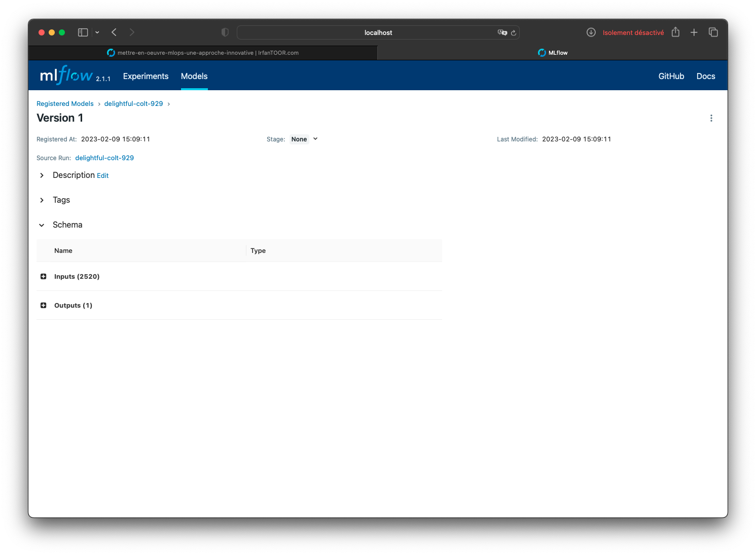Focus the localhost address bar

click(x=378, y=32)
